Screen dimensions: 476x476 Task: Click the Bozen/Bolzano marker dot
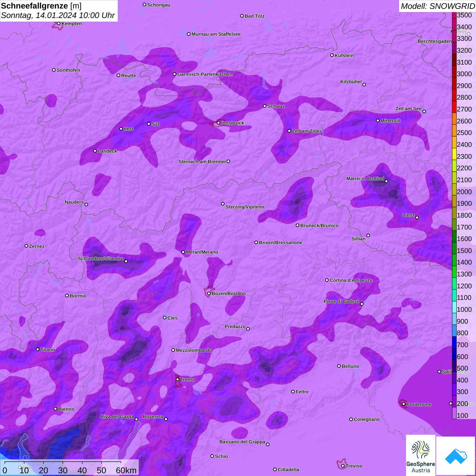(x=209, y=293)
